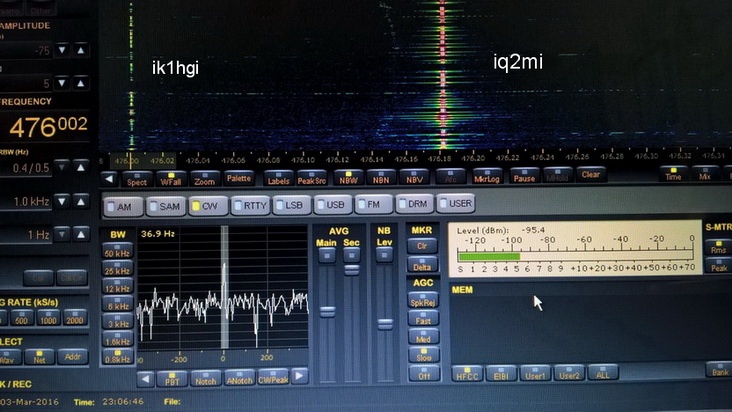Lower the 1 Hz setting with down arrow
The image size is (732, 412).
click(x=62, y=234)
